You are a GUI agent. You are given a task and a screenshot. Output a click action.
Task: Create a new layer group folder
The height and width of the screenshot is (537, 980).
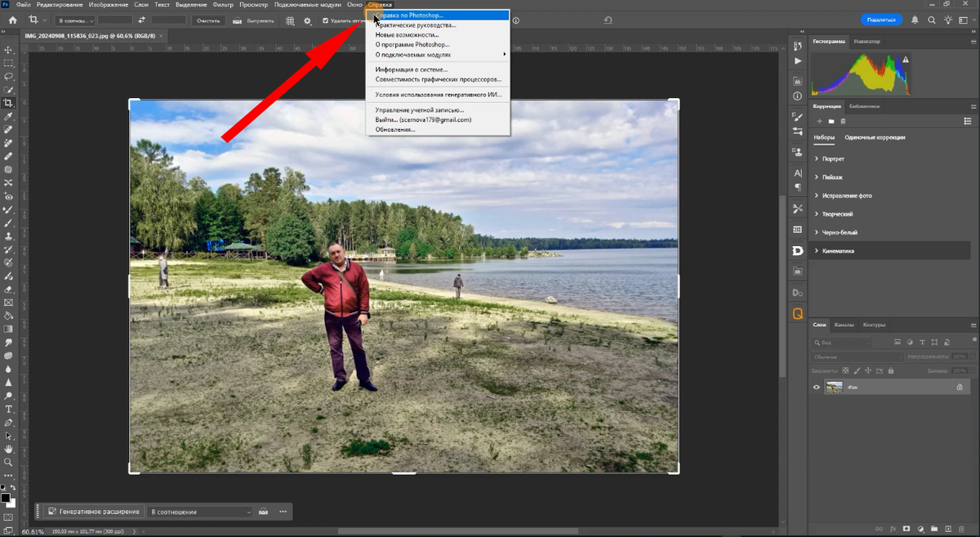tap(934, 529)
